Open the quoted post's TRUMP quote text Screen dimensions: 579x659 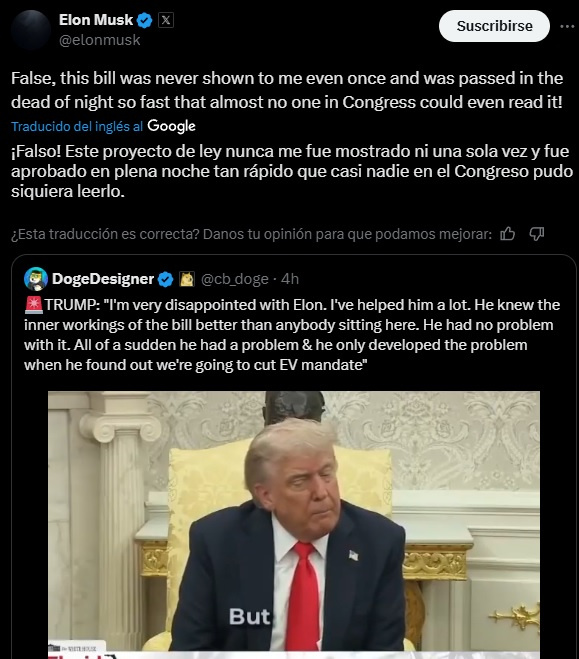tap(292, 335)
